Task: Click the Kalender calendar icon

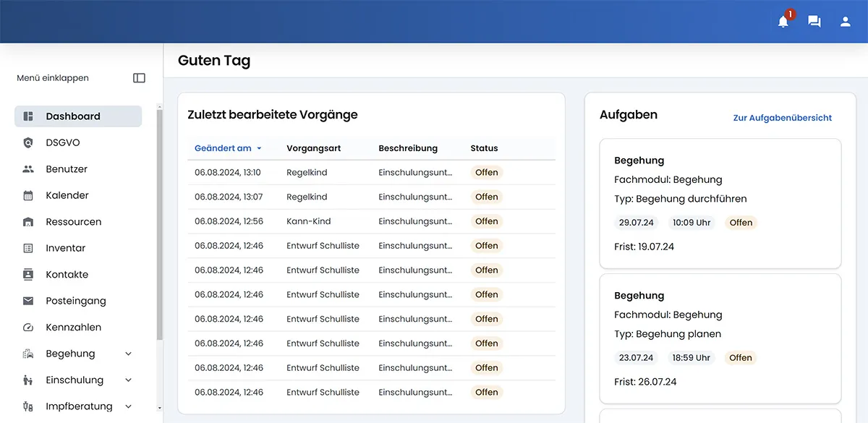Action: pyautogui.click(x=28, y=195)
